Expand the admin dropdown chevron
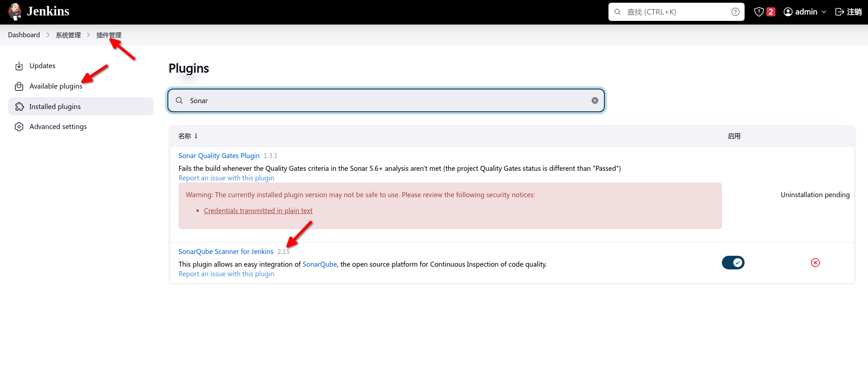 coord(824,12)
